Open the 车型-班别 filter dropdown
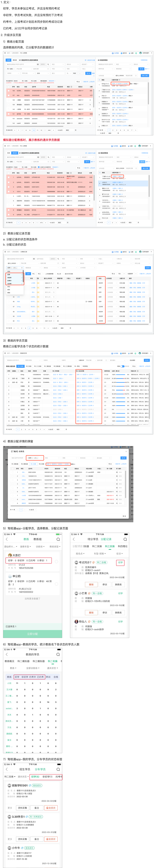The image size is (154, 868). point(100,554)
